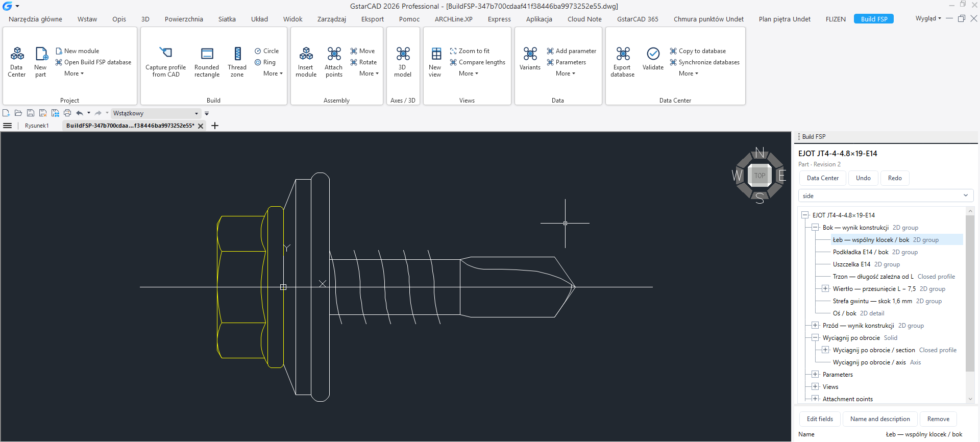Image resolution: width=980 pixels, height=442 pixels.
Task: Switch to the ARCHLine.XP ribbon tab
Action: tap(453, 19)
